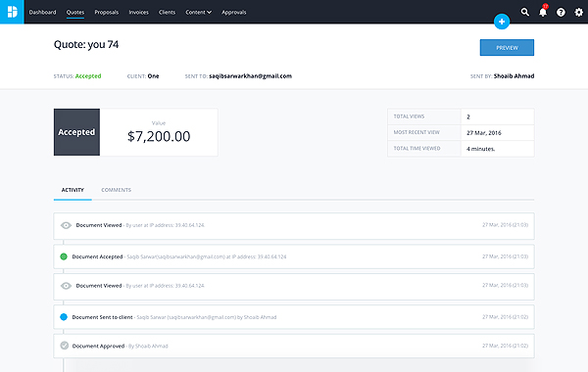Click the app logo in top-left corner
Screen dimensions: 588x372
pos(12,12)
